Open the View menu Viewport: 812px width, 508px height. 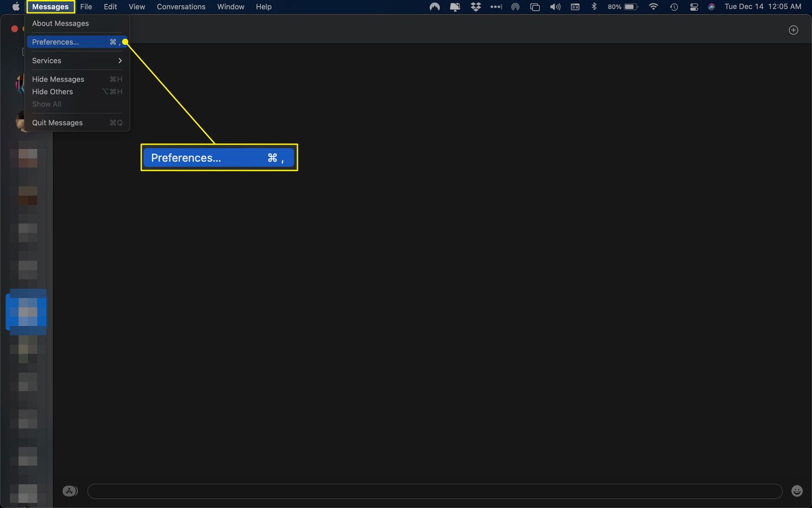[136, 7]
